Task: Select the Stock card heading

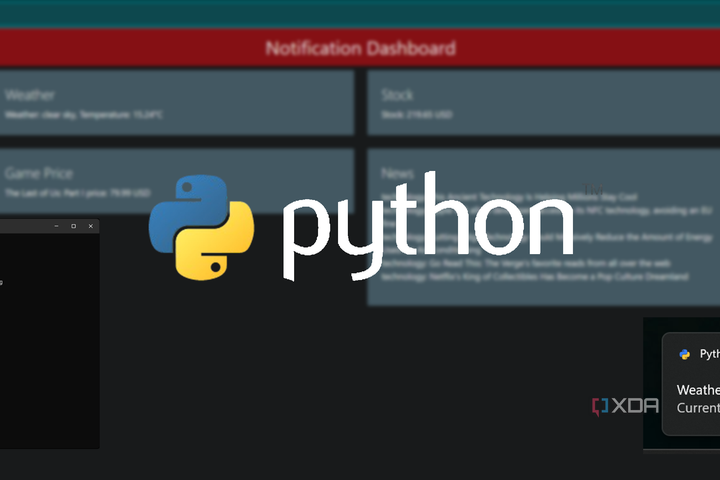Action: (x=397, y=95)
